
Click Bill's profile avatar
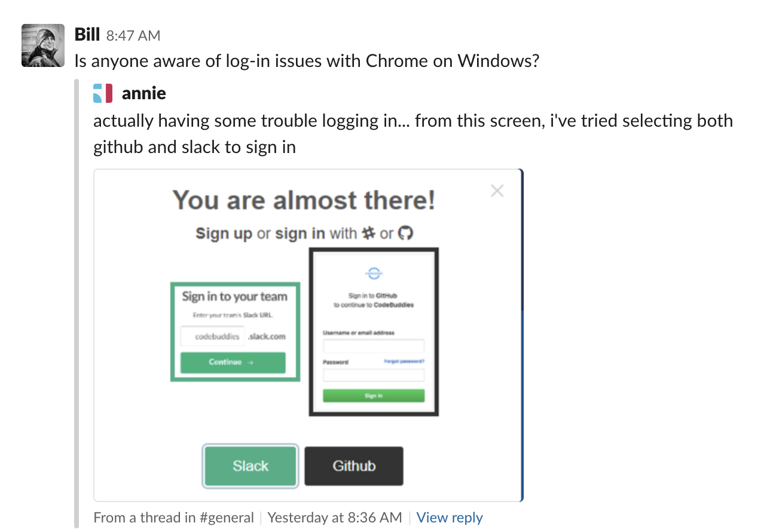click(x=42, y=45)
